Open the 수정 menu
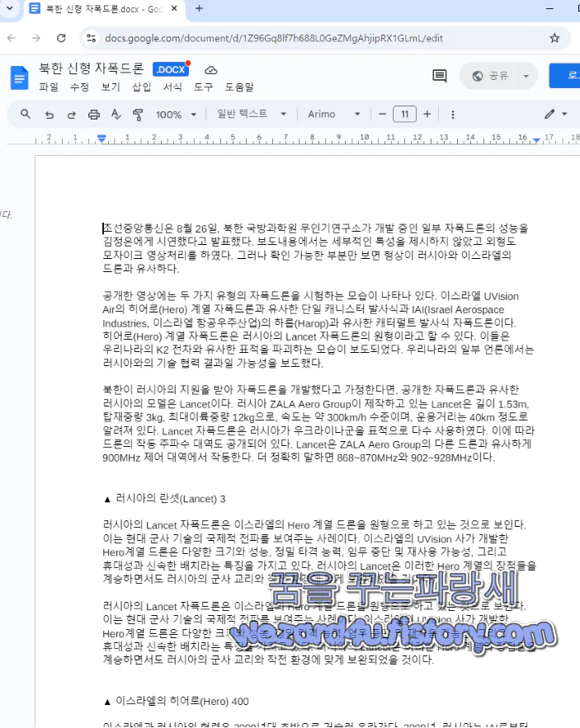Viewport: 580px width, 728px height. pyautogui.click(x=79, y=87)
